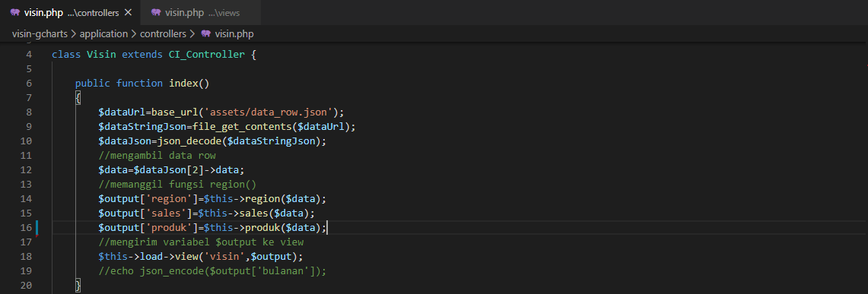Image resolution: width=868 pixels, height=294 pixels.
Task: Select controllers in the breadcrumb path
Action: [164, 33]
